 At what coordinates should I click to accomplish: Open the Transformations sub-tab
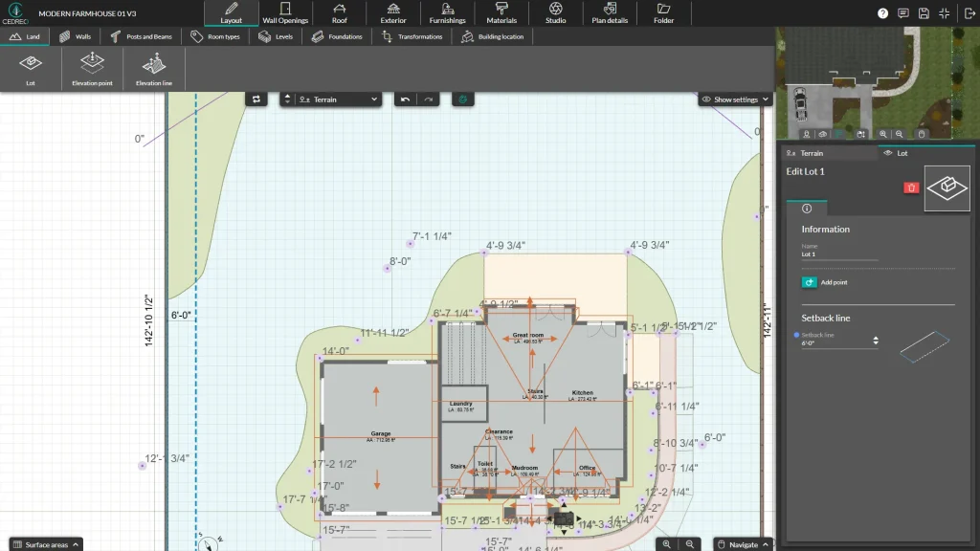click(412, 37)
